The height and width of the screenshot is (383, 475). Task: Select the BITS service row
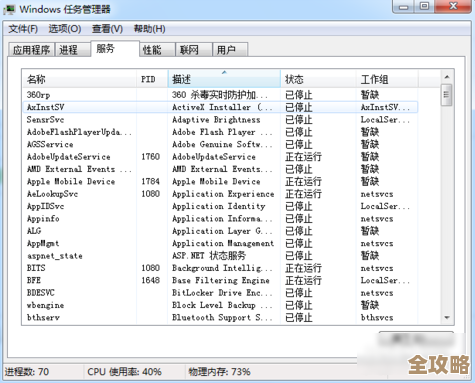click(220, 268)
